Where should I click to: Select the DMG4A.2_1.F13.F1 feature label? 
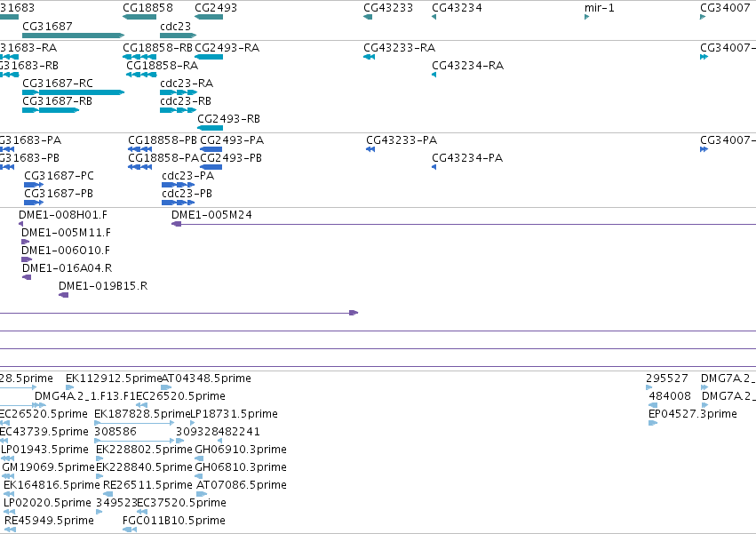[x=85, y=396]
